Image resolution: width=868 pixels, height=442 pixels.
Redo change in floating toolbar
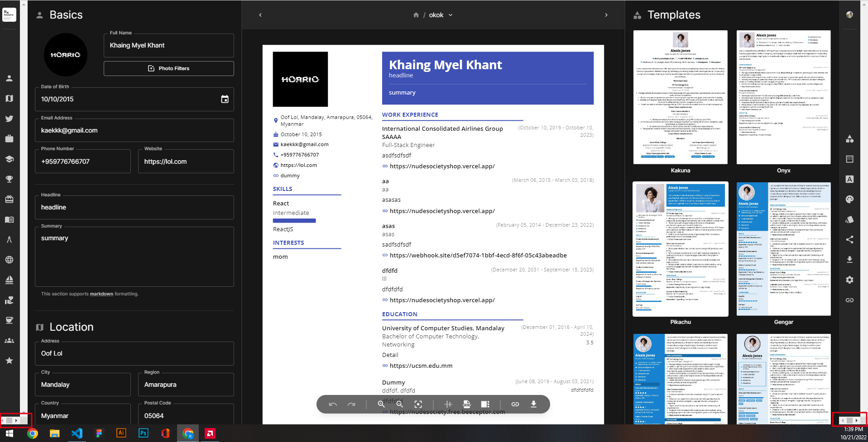[x=351, y=404]
